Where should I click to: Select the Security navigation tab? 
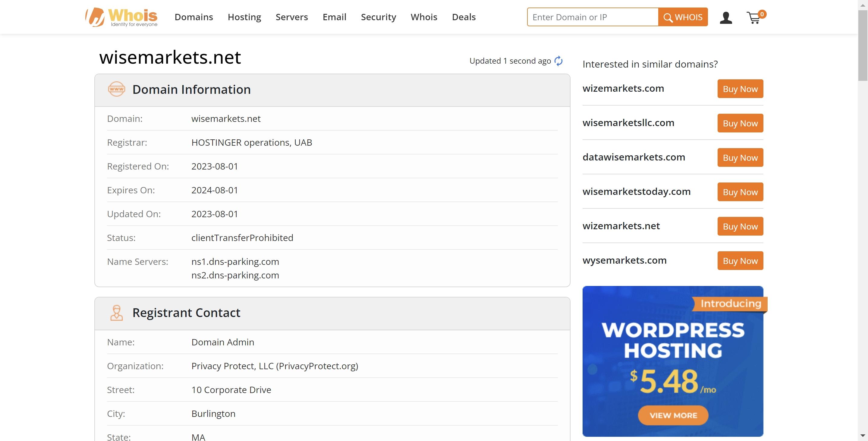(x=378, y=17)
